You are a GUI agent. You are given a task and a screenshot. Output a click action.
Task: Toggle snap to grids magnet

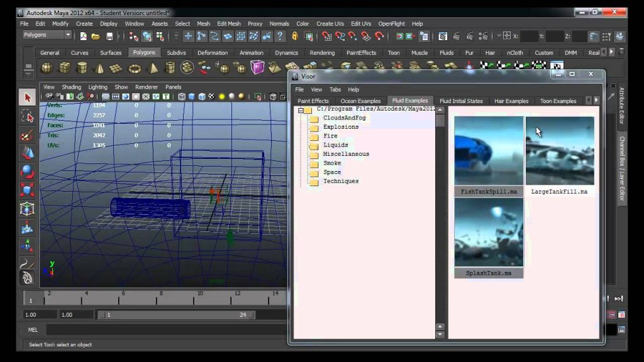(x=326, y=36)
